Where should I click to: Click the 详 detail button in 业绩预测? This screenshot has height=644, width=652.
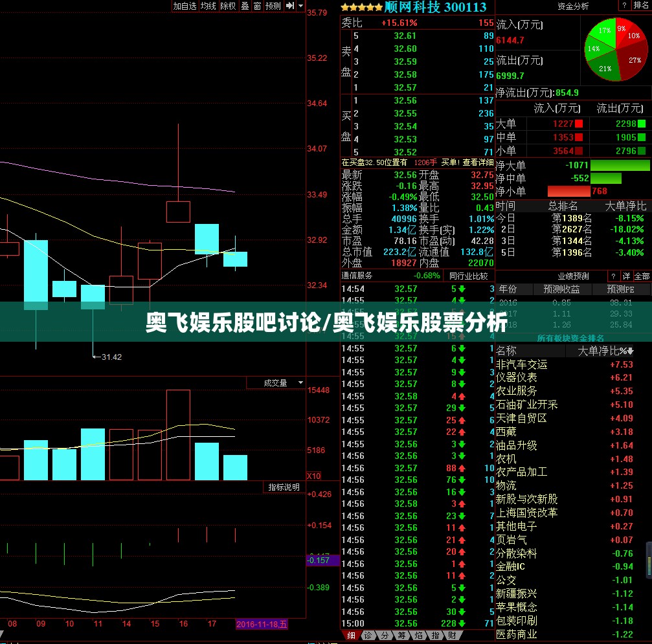[626, 276]
